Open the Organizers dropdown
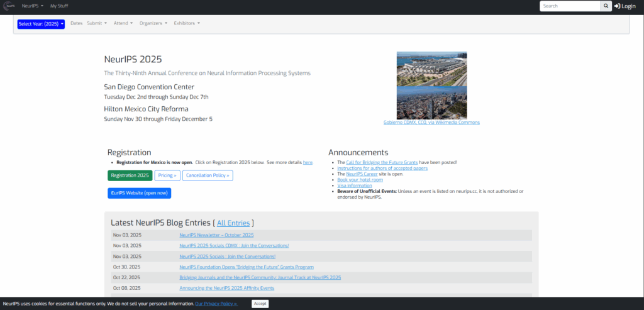The image size is (644, 310). coord(153,23)
